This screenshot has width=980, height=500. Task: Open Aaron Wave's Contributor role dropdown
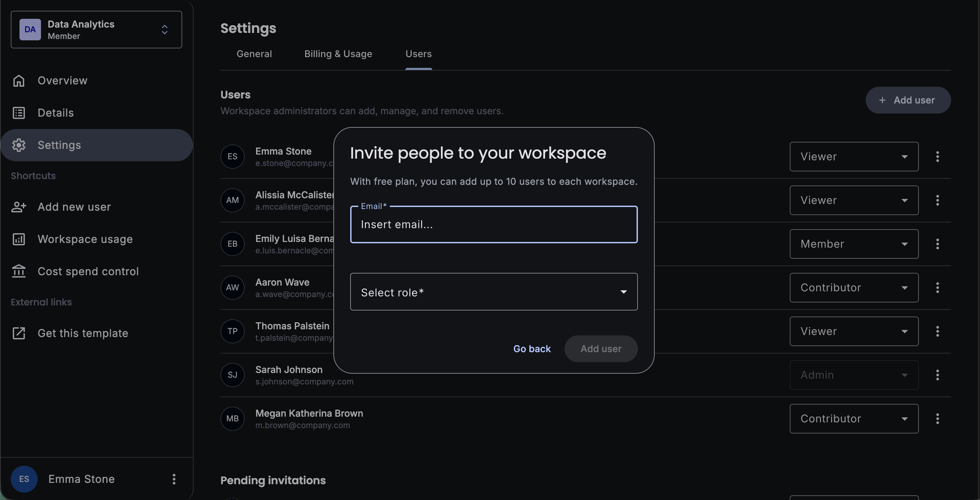(x=854, y=287)
